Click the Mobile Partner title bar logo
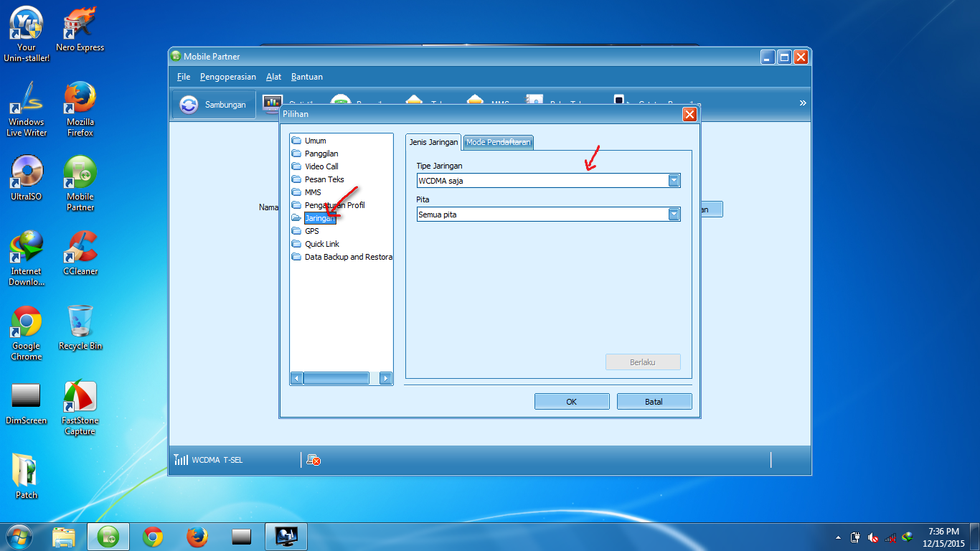Viewport: 980px width, 551px height. pyautogui.click(x=176, y=57)
